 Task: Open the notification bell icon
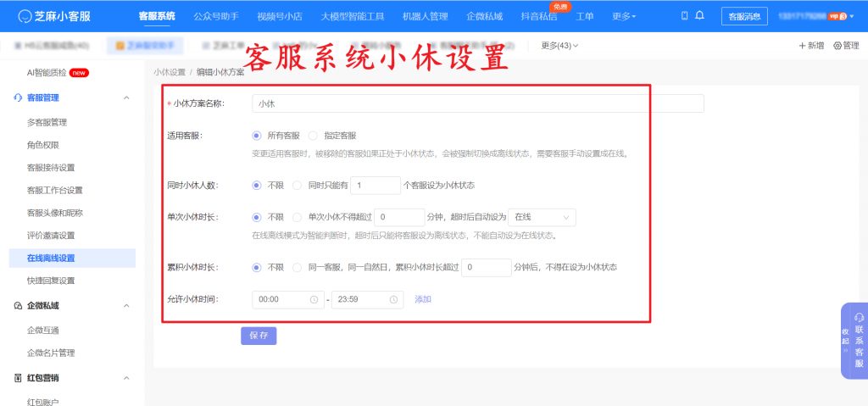click(699, 15)
